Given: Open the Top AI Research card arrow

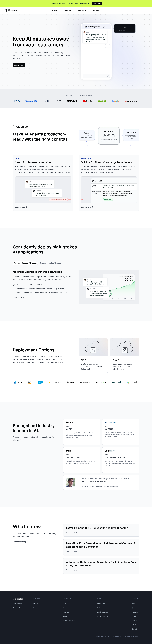Looking at the screenshot, I should pyautogui.click(x=136, y=469).
